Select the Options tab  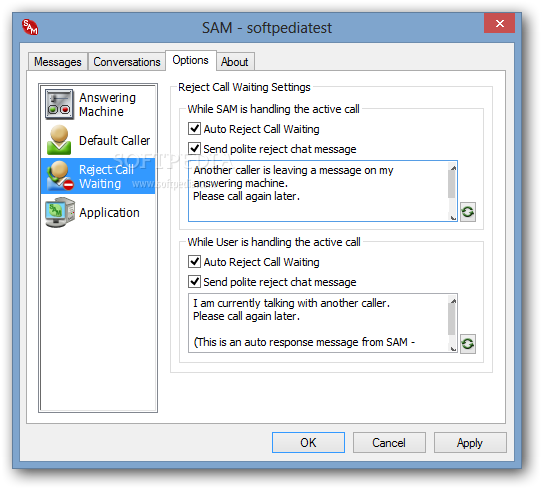[x=191, y=60]
